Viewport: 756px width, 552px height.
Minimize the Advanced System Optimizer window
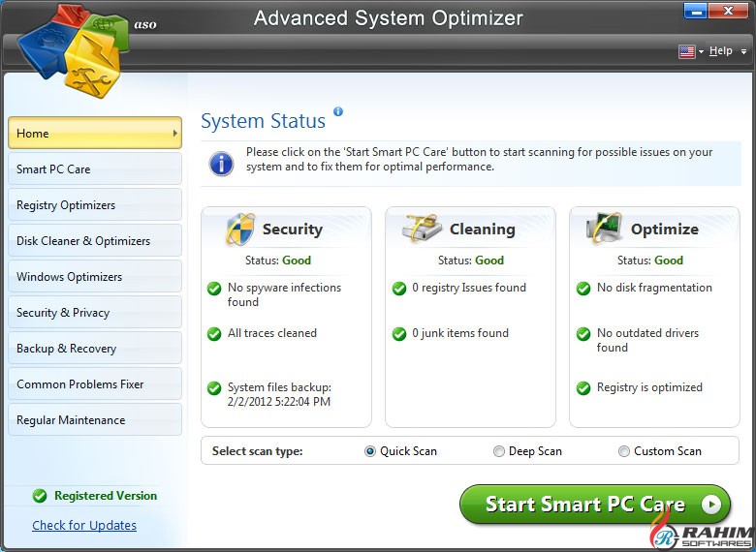tap(696, 11)
